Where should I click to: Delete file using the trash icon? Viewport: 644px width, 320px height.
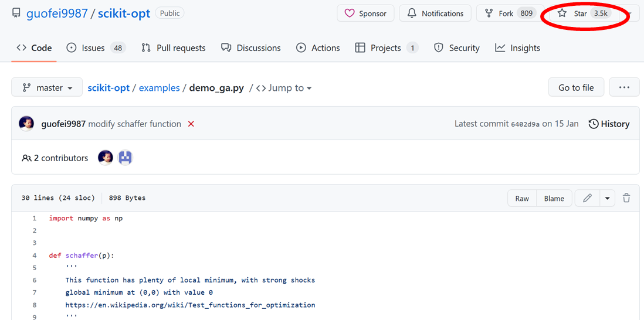pos(626,198)
